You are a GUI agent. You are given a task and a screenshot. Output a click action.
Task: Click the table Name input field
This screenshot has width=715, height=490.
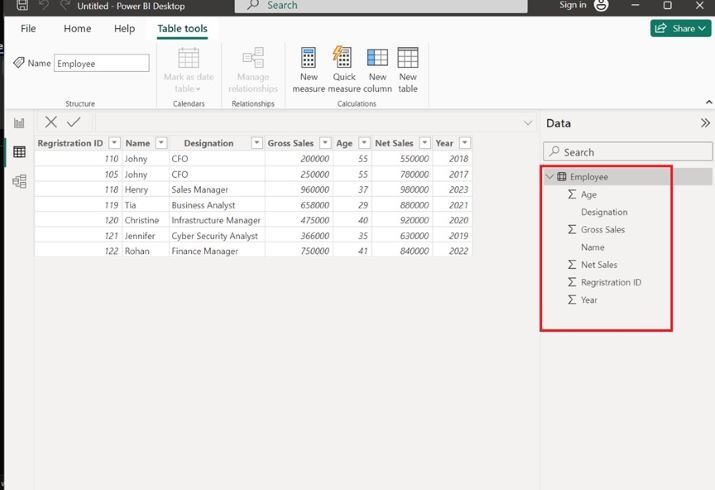pos(102,63)
